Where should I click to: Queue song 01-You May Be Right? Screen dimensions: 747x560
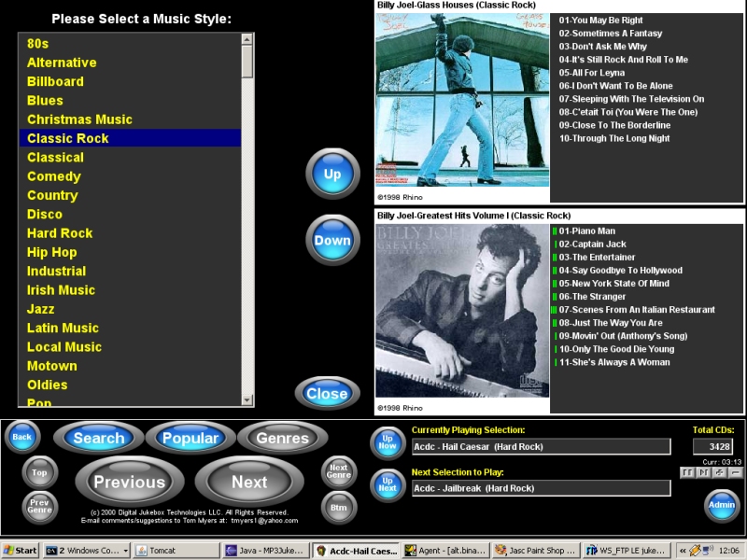click(600, 20)
